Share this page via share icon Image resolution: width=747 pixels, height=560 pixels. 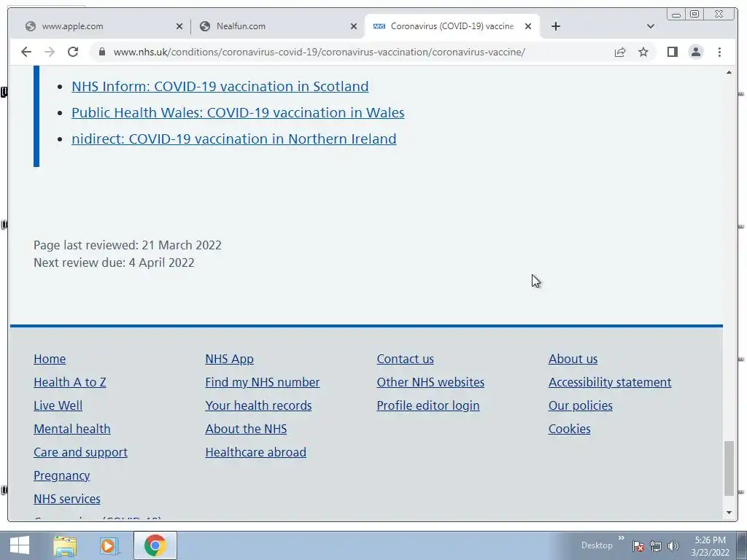tap(620, 52)
